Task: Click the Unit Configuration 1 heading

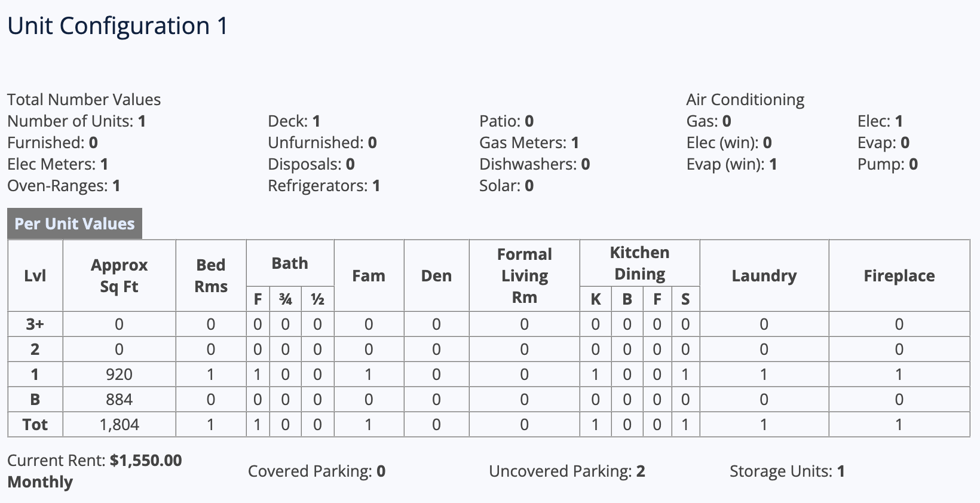Action: [x=118, y=26]
